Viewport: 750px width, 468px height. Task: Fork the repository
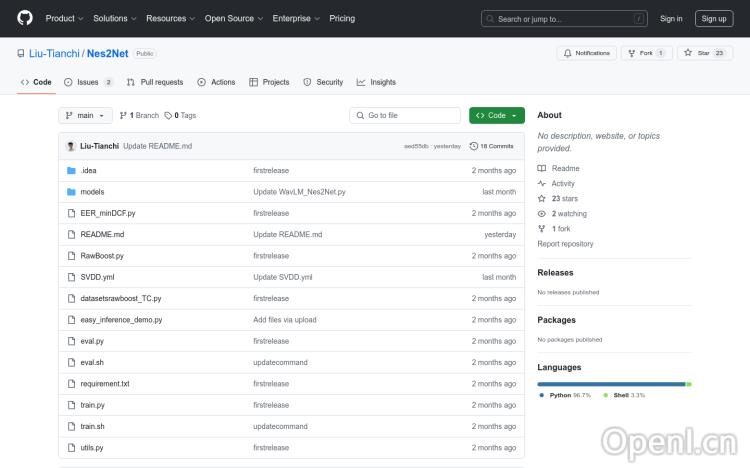(646, 53)
